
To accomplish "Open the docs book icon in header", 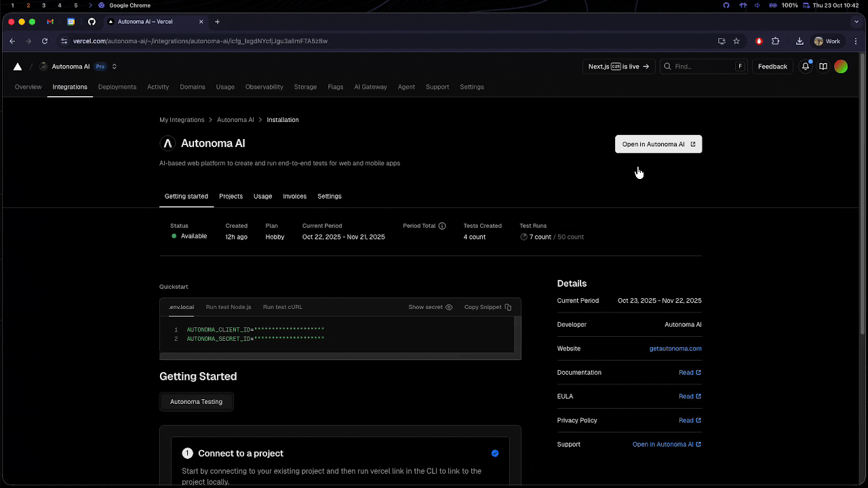I will click(x=823, y=66).
